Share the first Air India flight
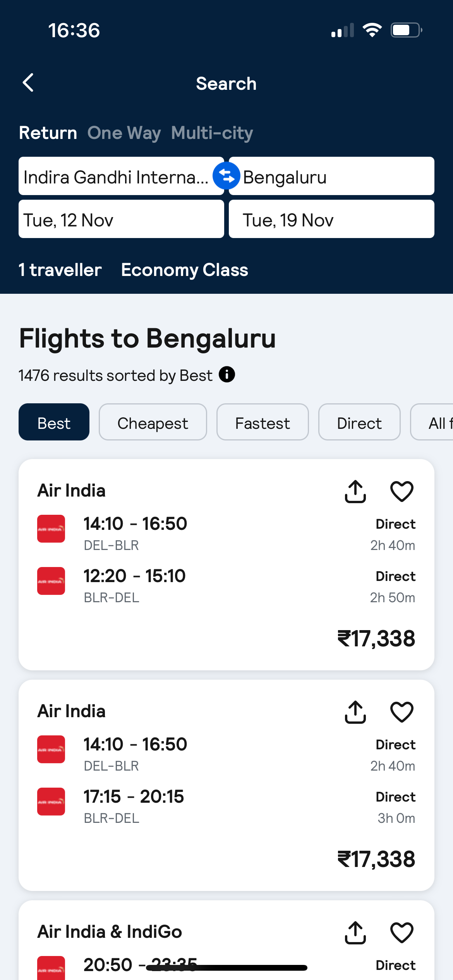The width and height of the screenshot is (453, 980). point(355,491)
